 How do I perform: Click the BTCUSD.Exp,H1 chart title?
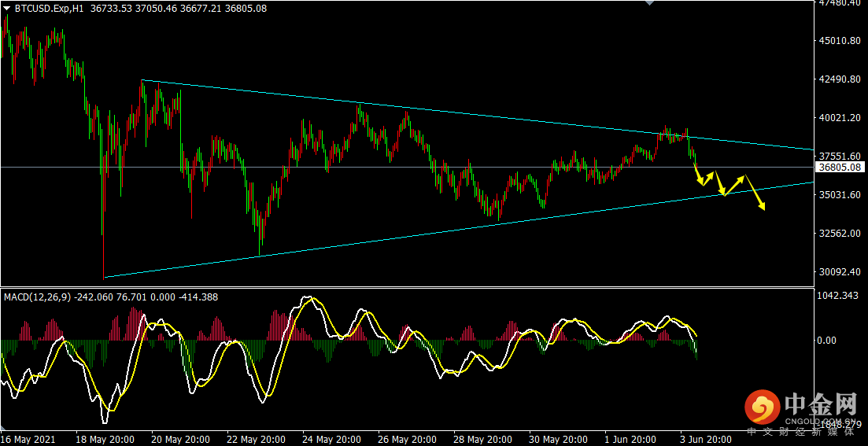[49, 9]
